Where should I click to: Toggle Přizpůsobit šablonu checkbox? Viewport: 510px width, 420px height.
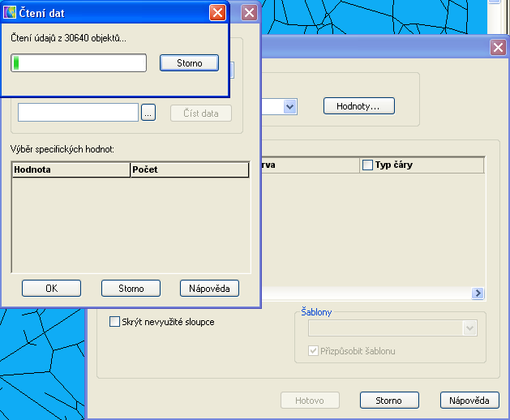tap(314, 351)
